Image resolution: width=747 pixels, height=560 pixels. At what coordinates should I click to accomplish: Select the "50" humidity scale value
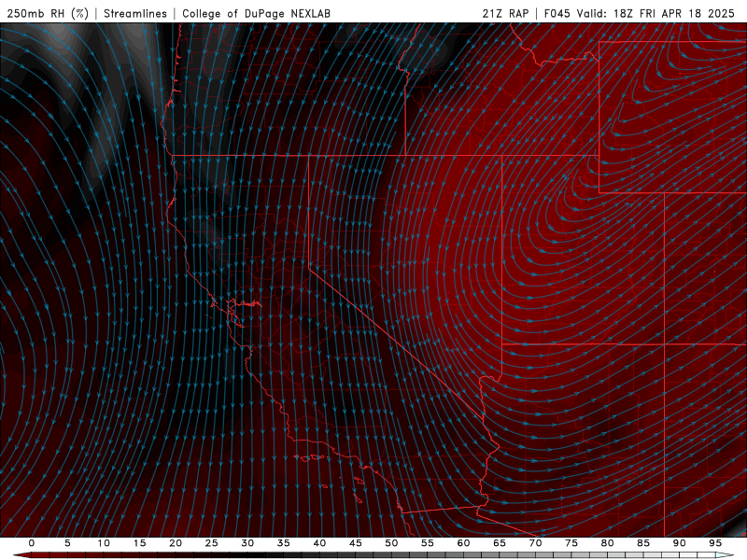click(391, 543)
